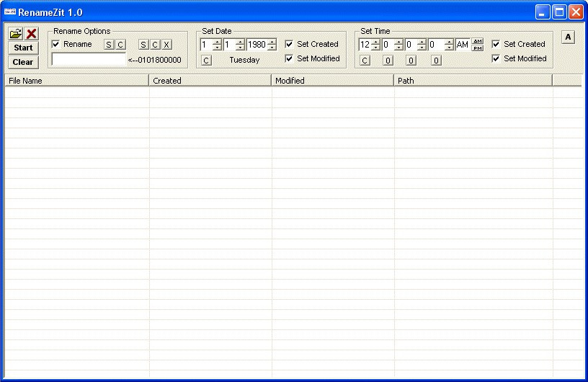Sort by the Modified column header
This screenshot has height=382, width=588.
pos(333,80)
